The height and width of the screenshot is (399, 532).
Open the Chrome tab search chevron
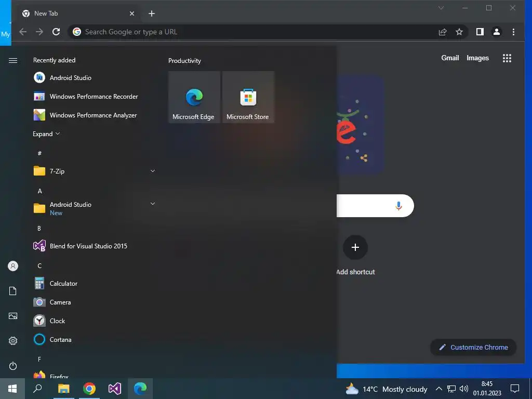coord(441,8)
